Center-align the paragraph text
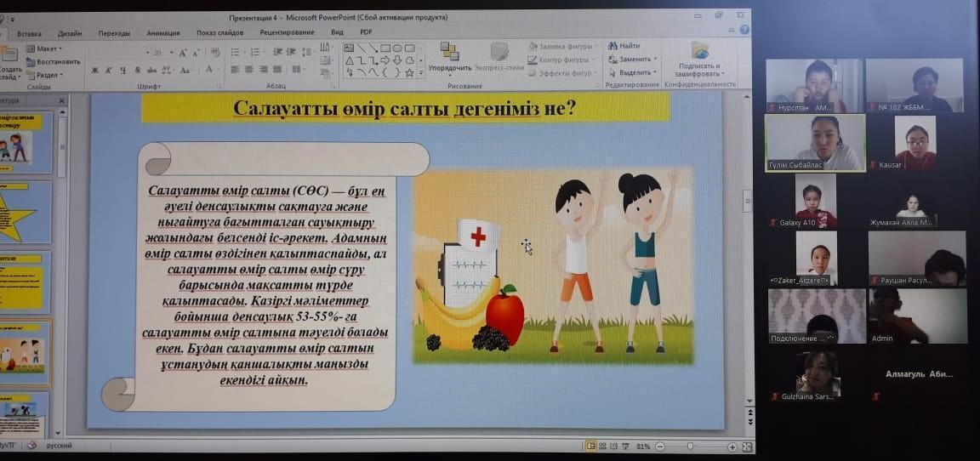The image size is (980, 461). coord(250,70)
